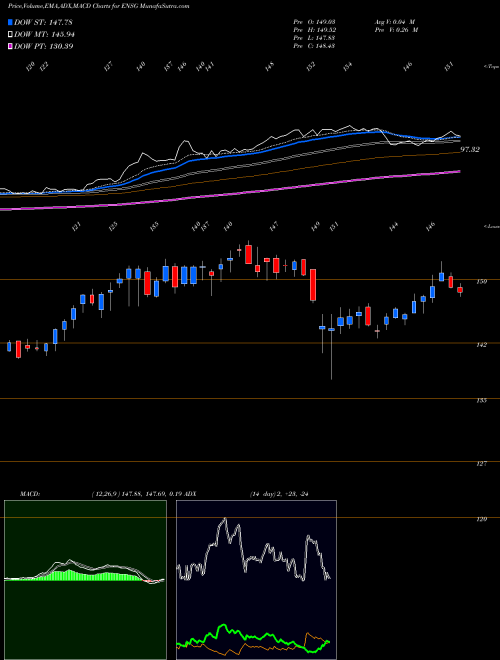Click the 142 price level label
Screen dimensions: 500x660
pyautogui.click(x=482, y=344)
